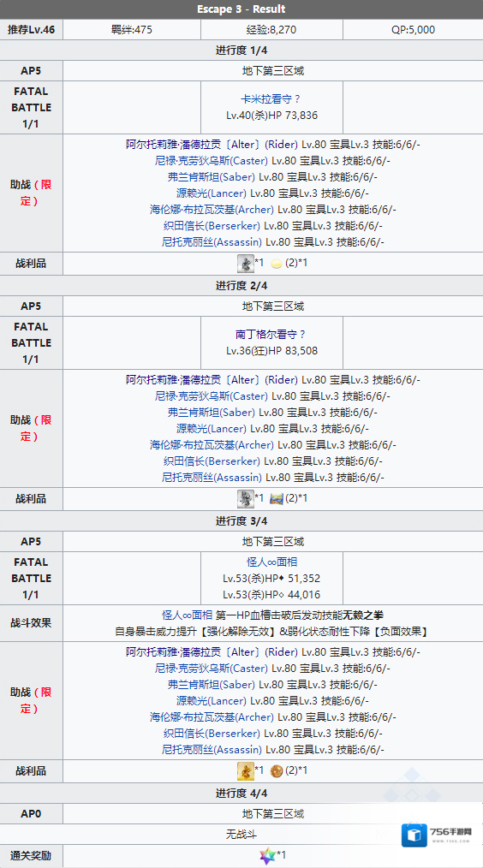Click the silver piece icon in 进行度 1/4 loot

pos(246,264)
